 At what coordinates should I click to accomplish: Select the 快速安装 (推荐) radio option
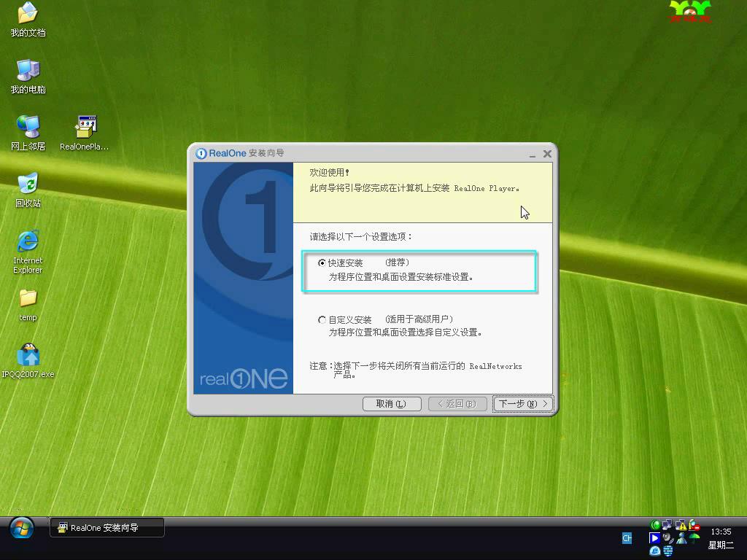(x=322, y=262)
